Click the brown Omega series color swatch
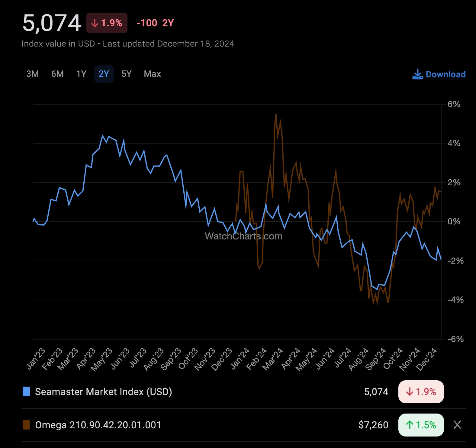Screen dimensions: 476x448 click(26, 425)
